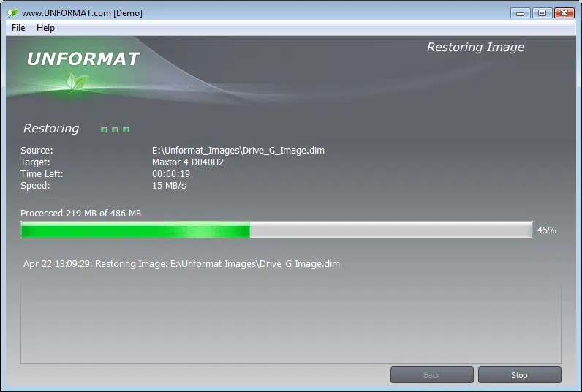Screen dimensions: 582x392
Task: Click the target value Maxtor 4 D040H2
Action: tap(188, 162)
